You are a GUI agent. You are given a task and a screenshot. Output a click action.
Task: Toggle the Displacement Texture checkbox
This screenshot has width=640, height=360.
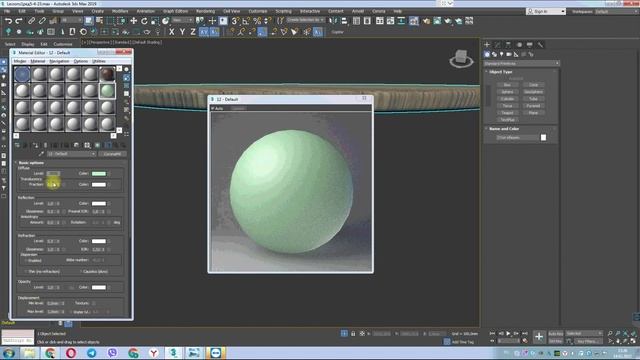(93, 303)
